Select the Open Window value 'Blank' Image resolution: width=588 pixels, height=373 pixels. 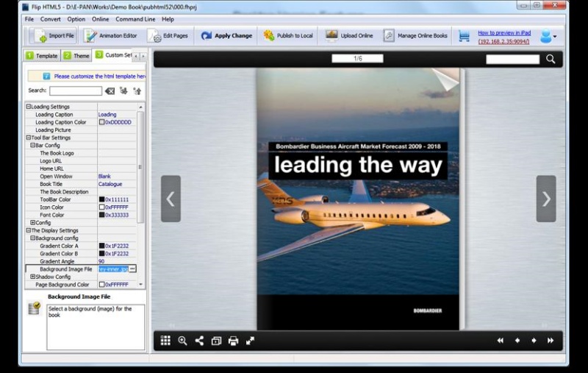(x=104, y=177)
